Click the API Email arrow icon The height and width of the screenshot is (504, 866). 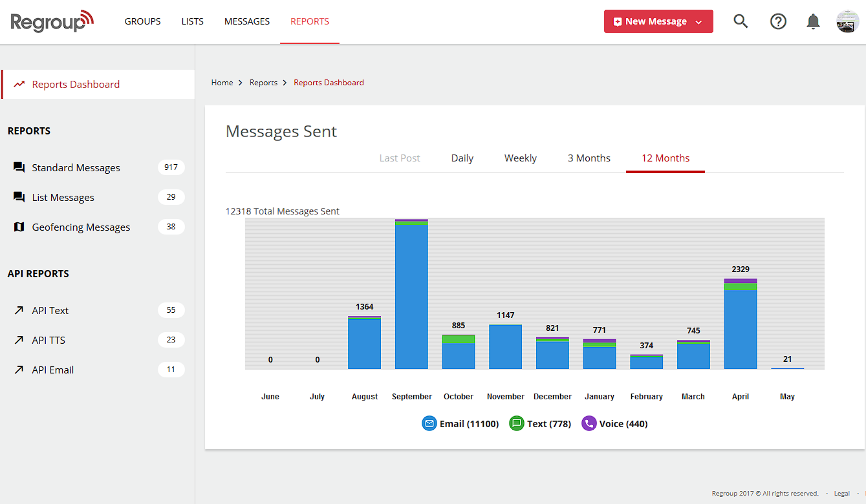point(19,369)
